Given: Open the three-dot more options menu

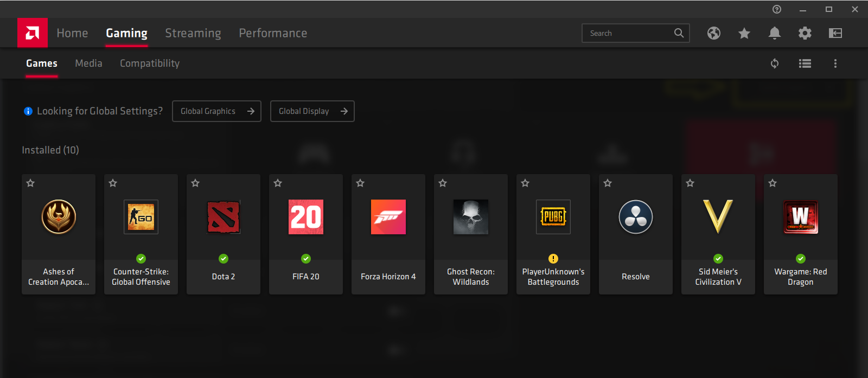Looking at the screenshot, I should [x=835, y=63].
